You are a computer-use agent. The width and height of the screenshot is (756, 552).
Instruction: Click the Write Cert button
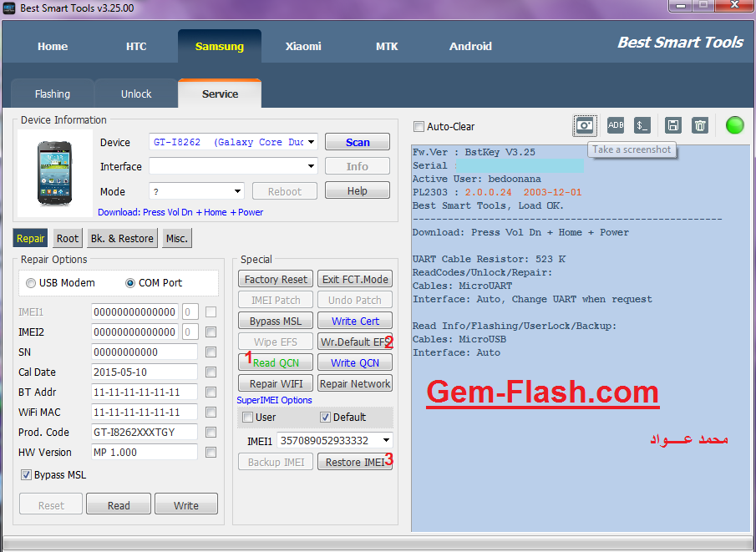[355, 321]
